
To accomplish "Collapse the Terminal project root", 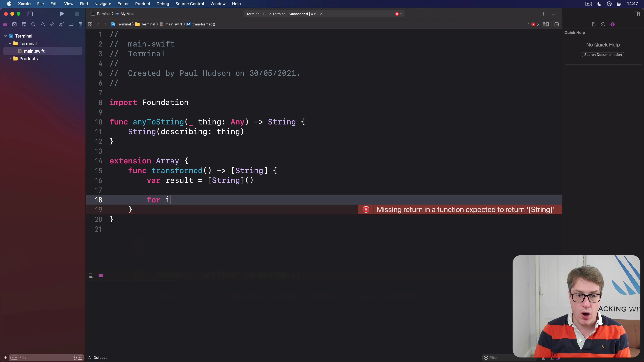I will (6, 36).
